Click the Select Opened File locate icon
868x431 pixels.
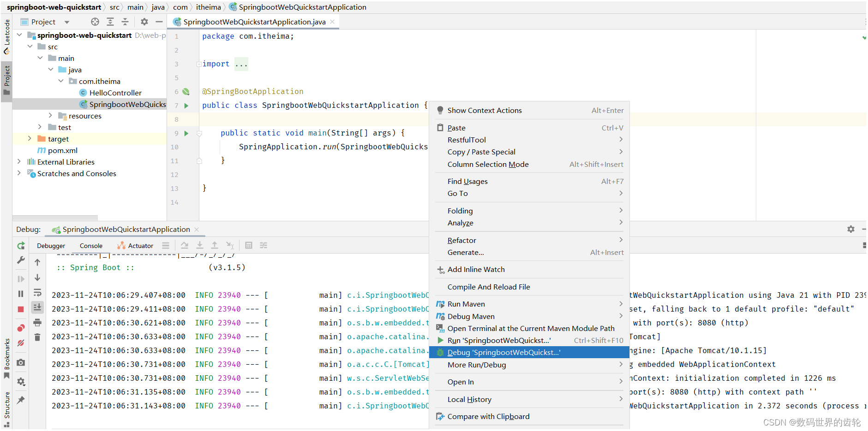click(95, 22)
